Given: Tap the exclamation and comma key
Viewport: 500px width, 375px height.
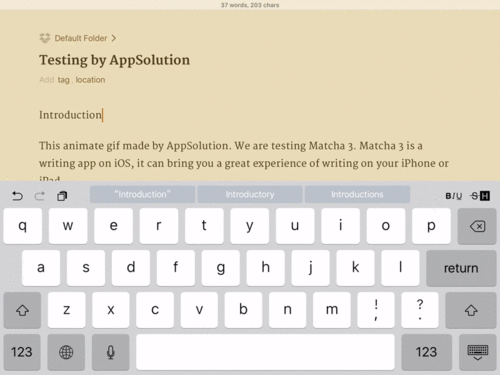Looking at the screenshot, I should click(376, 310).
